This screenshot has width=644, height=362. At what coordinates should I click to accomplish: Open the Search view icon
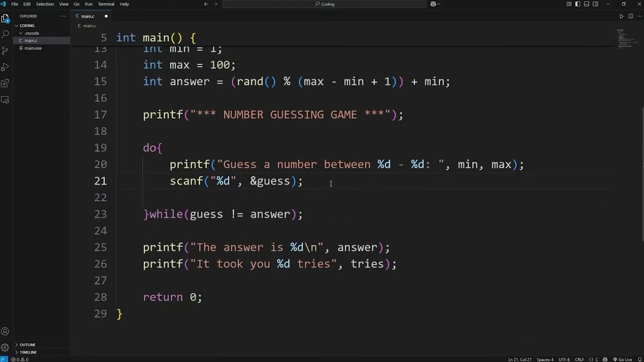[5, 34]
